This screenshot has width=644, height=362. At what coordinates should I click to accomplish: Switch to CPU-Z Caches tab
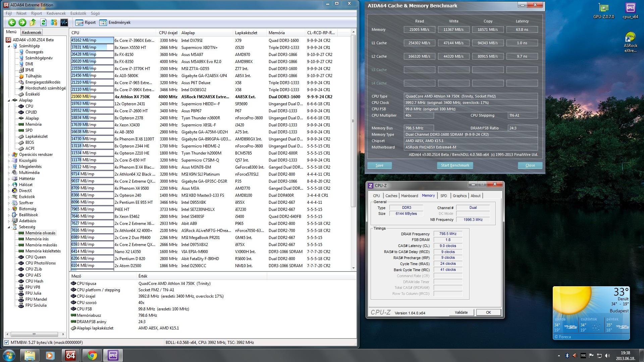pos(391,196)
